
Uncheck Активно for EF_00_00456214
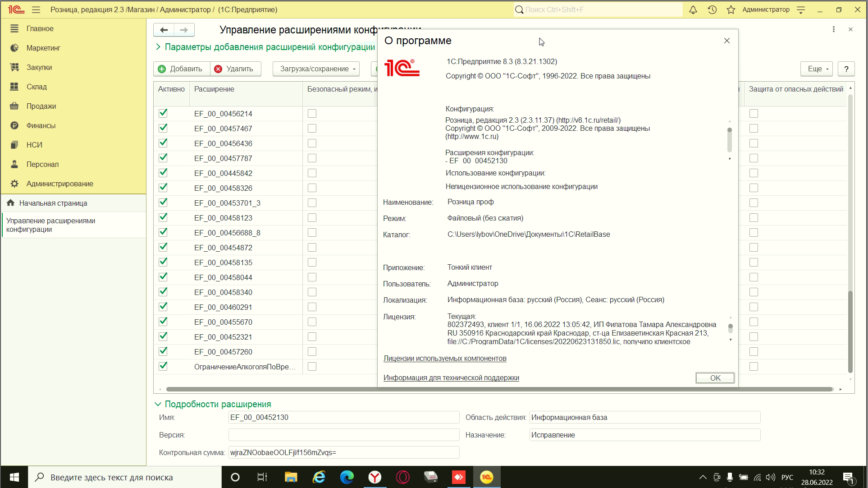[163, 113]
